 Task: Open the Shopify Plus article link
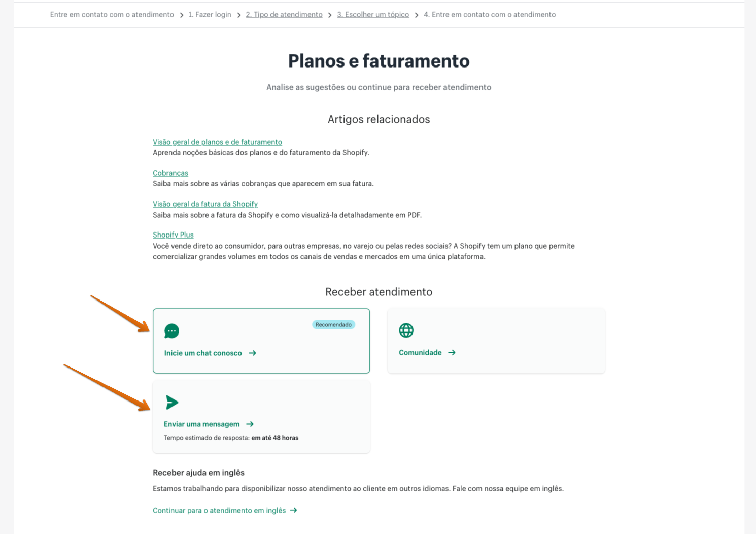click(173, 235)
